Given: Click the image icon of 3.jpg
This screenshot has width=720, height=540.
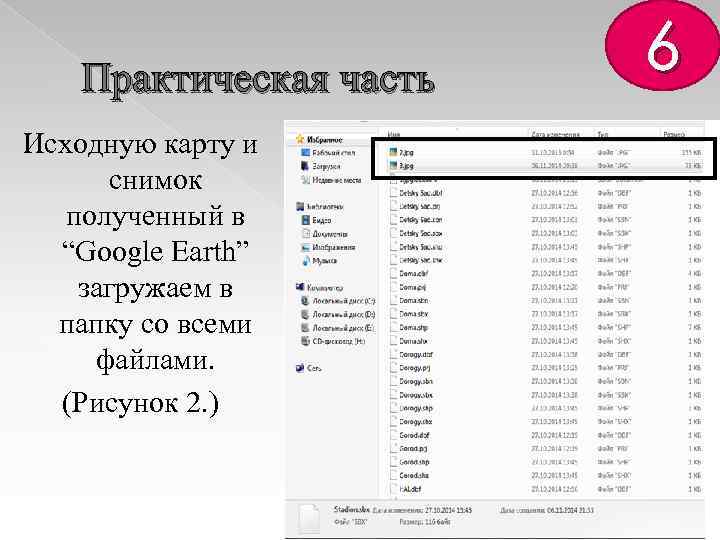Looking at the screenshot, I should pos(393,166).
